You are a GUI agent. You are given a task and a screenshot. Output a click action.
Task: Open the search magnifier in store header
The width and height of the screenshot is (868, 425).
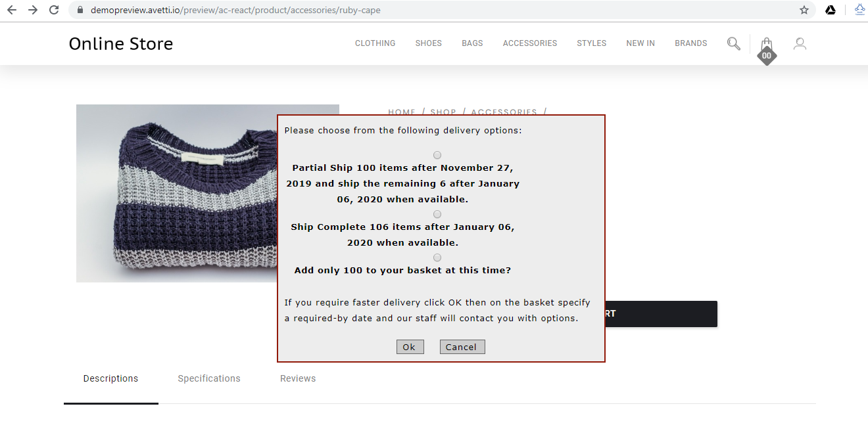[x=734, y=43]
